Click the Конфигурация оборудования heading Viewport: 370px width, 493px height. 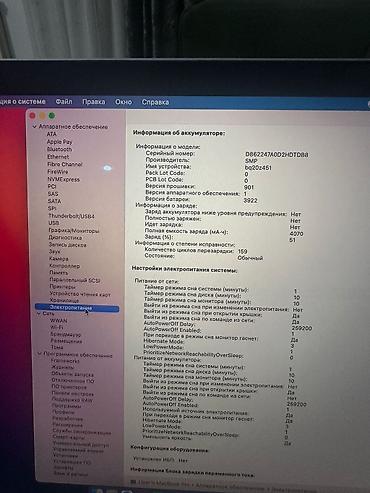click(169, 449)
